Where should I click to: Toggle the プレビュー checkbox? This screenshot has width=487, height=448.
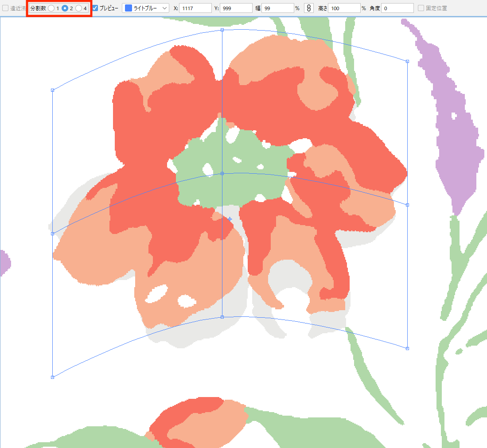(95, 8)
